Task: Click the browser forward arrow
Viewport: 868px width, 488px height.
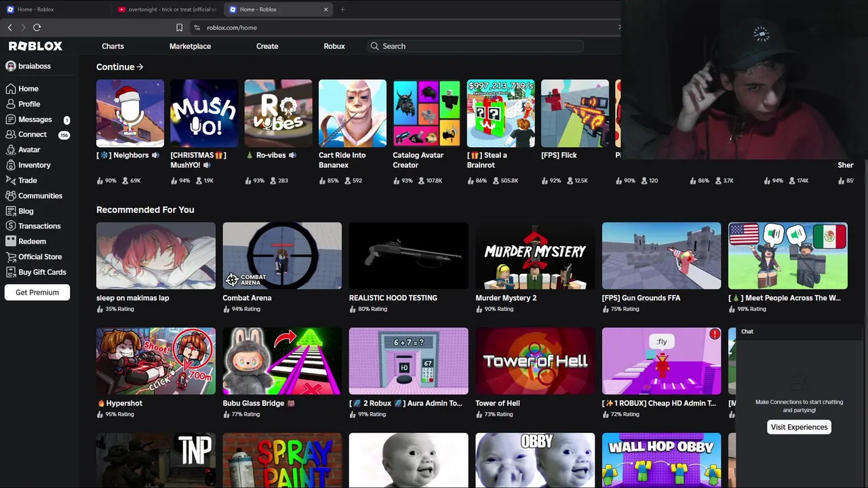Action: (23, 27)
